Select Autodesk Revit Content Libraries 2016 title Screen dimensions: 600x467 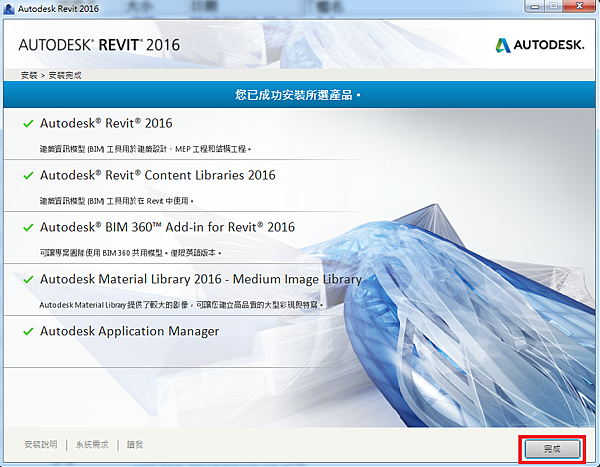coord(158,175)
